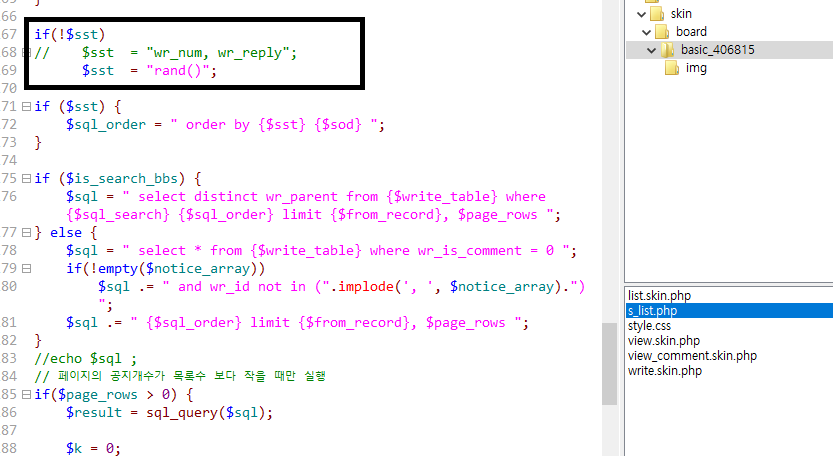This screenshot has width=833, height=456.
Task: Select the highlighted s_list.php file
Action: [x=652, y=311]
